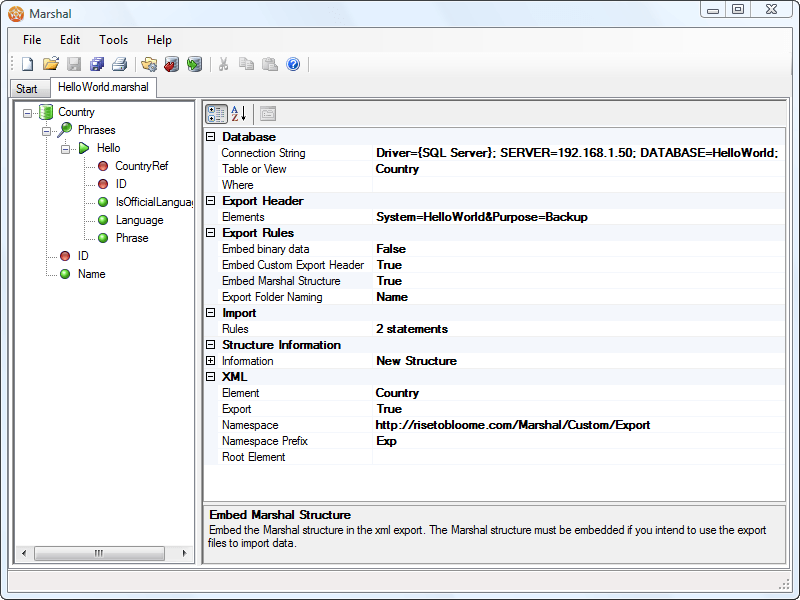This screenshot has width=800, height=600.
Task: Click the New file icon in the toolbar
Action: (x=27, y=64)
